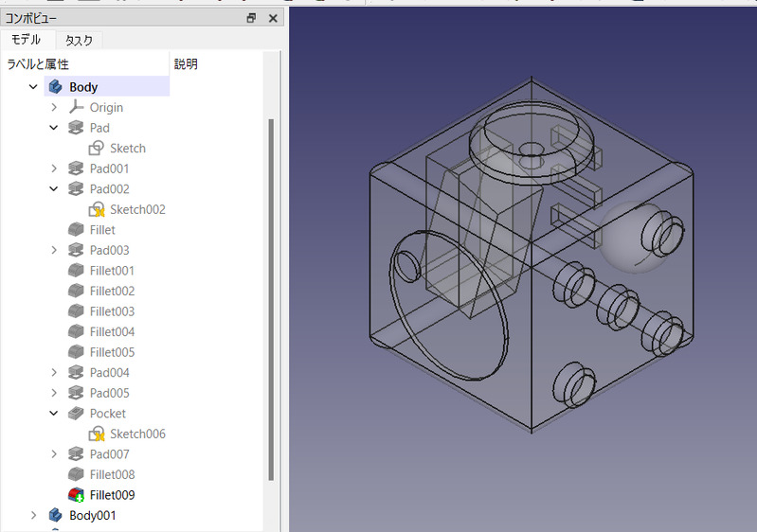Select the Body001 label

coord(93,515)
